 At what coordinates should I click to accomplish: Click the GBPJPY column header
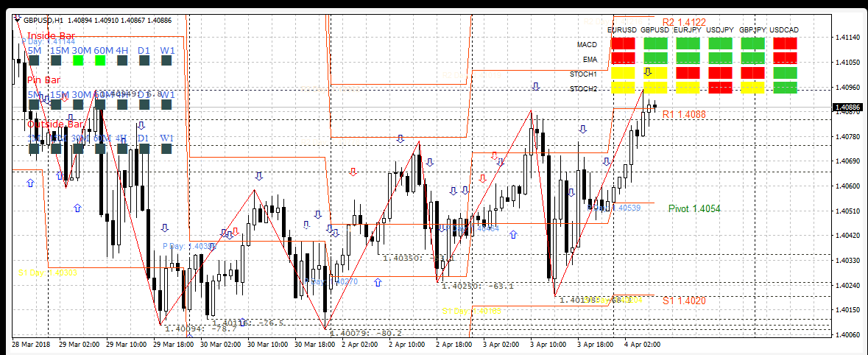point(752,30)
